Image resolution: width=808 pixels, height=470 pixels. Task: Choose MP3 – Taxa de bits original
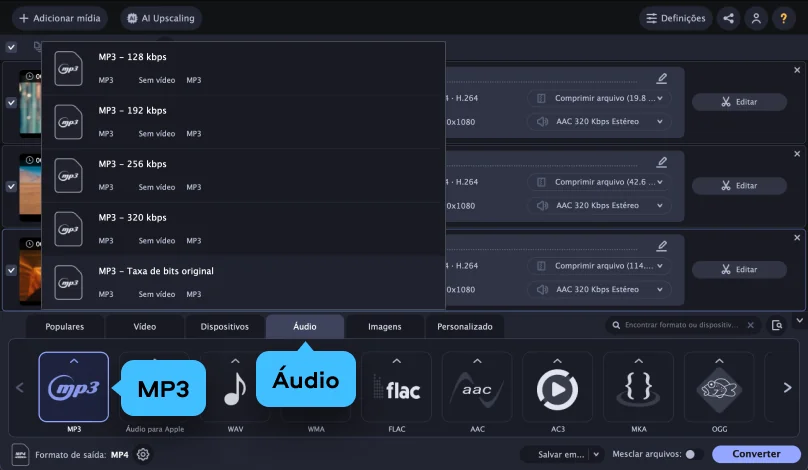[243, 282]
